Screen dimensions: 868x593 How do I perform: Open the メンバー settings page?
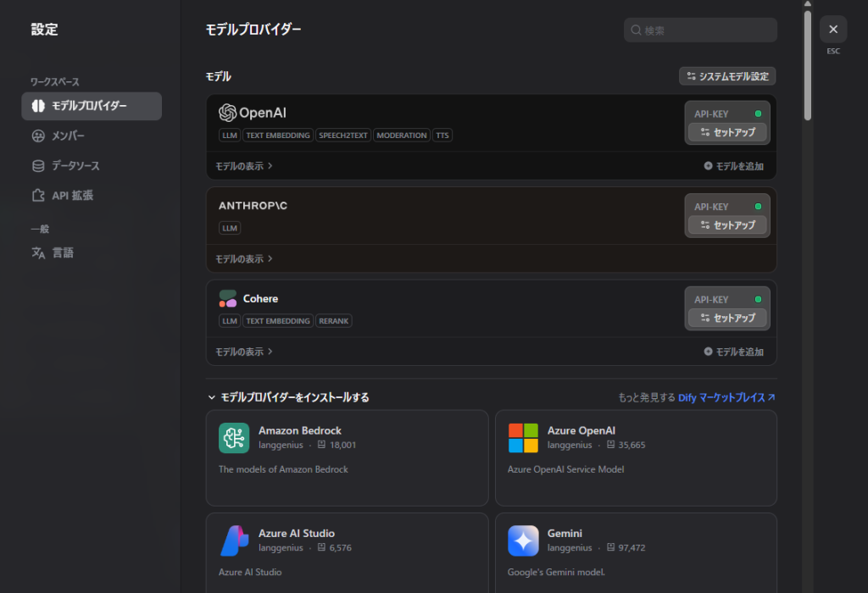92,136
